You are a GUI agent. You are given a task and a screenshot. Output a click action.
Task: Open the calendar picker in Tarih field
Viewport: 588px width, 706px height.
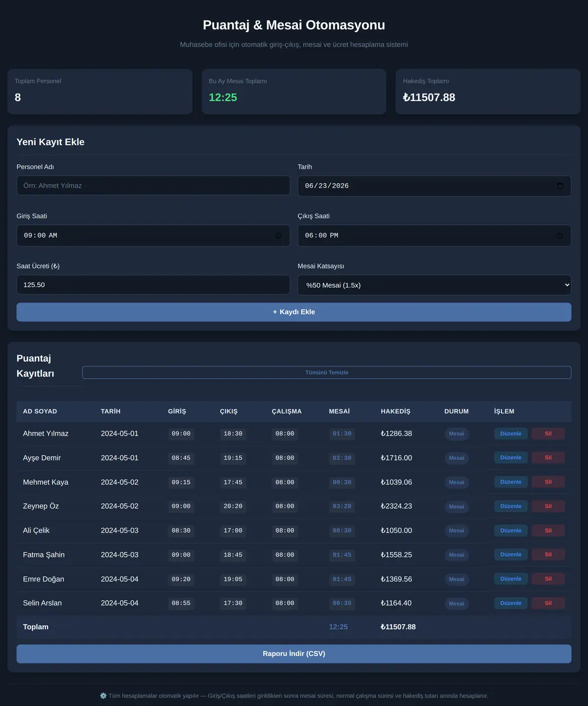click(x=560, y=186)
